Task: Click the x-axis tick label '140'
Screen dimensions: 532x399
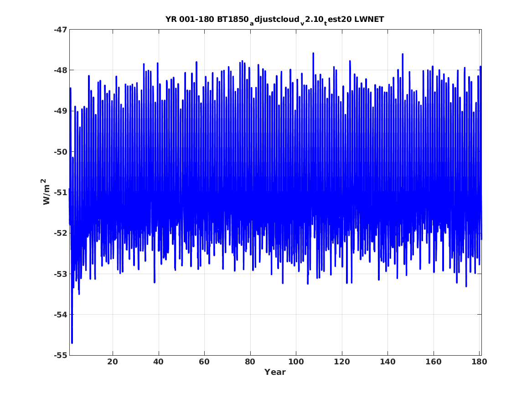Action: (387, 362)
